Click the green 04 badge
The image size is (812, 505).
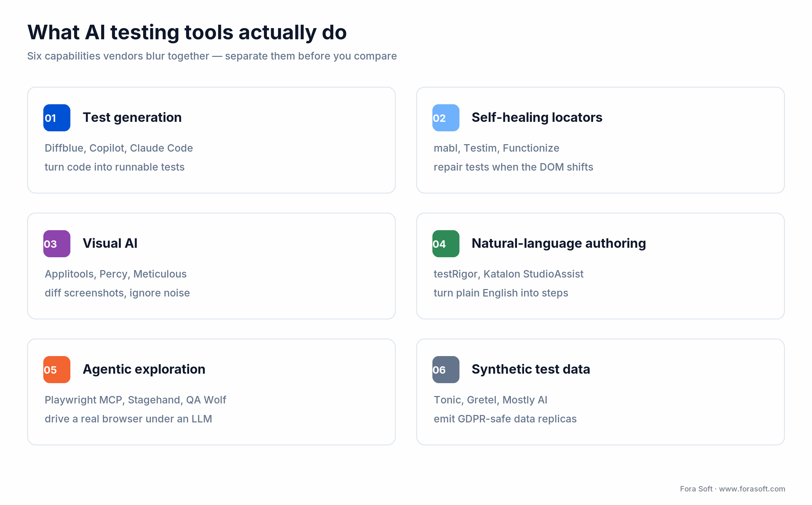tap(446, 244)
